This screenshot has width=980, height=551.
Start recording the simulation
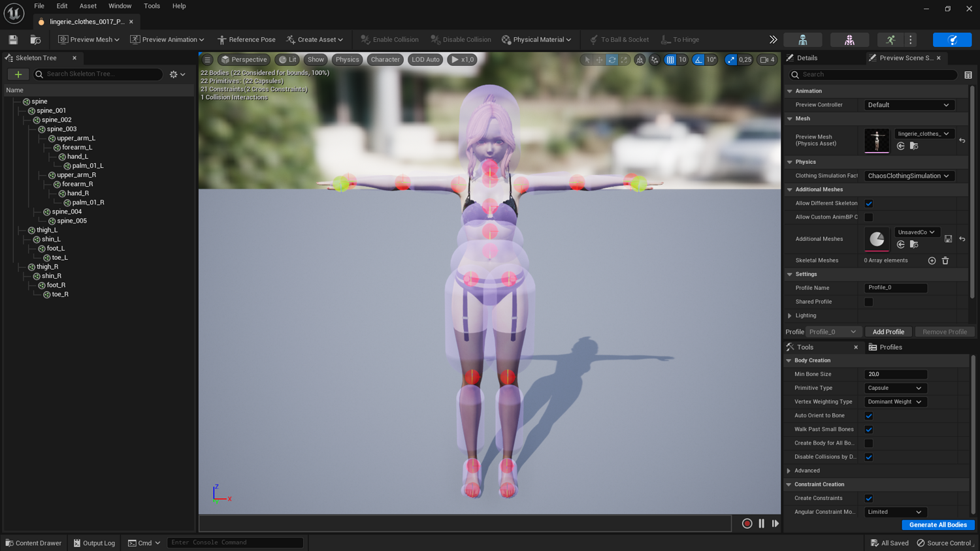click(x=747, y=524)
